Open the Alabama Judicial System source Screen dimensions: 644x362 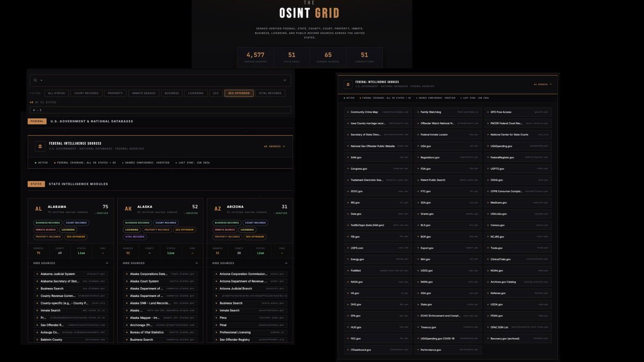71,274
